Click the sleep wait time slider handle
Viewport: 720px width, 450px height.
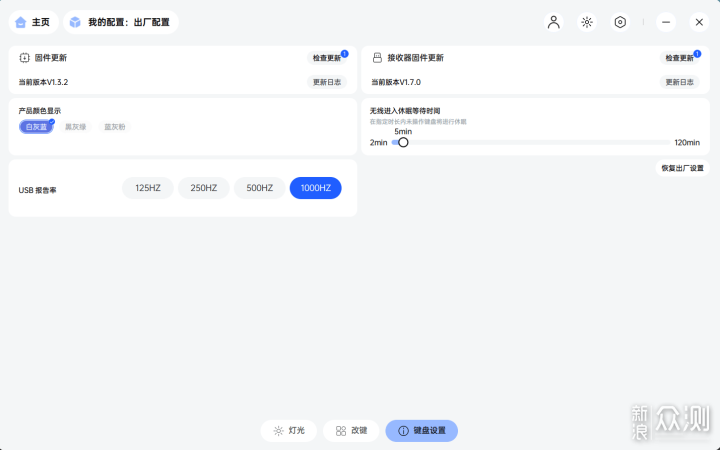coord(403,142)
